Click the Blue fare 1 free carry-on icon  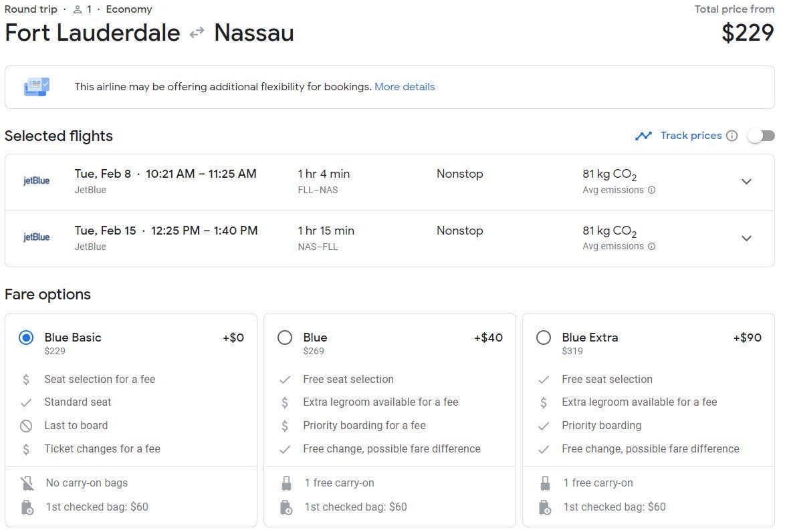click(x=286, y=483)
